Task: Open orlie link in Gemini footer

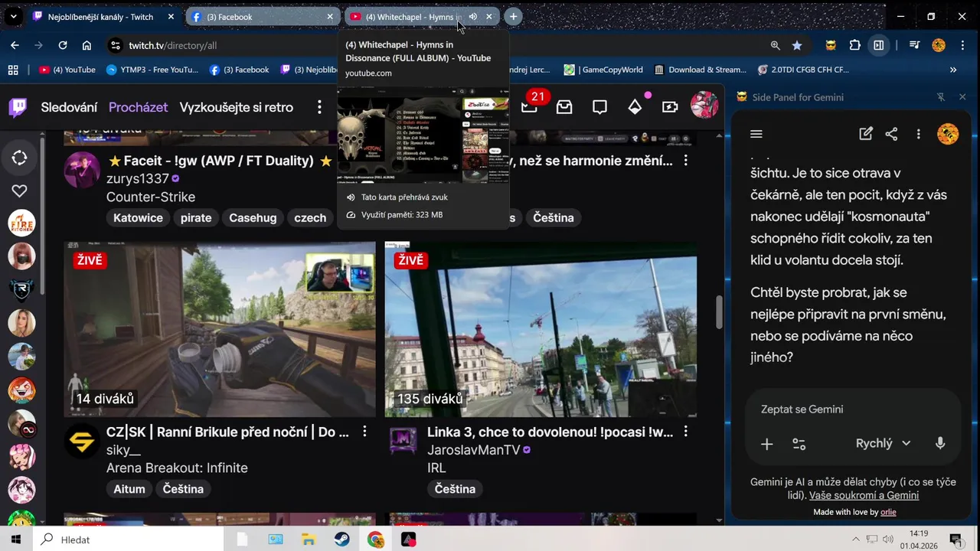Action: [x=888, y=512]
